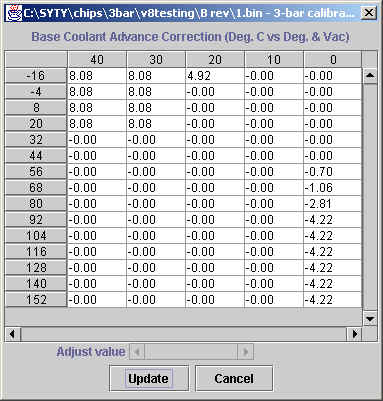The width and height of the screenshot is (383, 401).
Task: Click the 20 column header
Action: [215, 59]
